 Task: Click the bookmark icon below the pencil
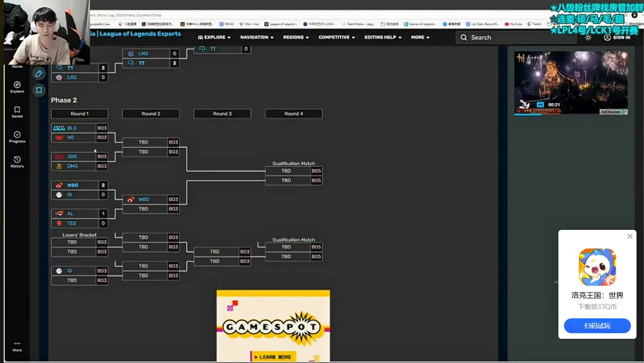click(38, 91)
